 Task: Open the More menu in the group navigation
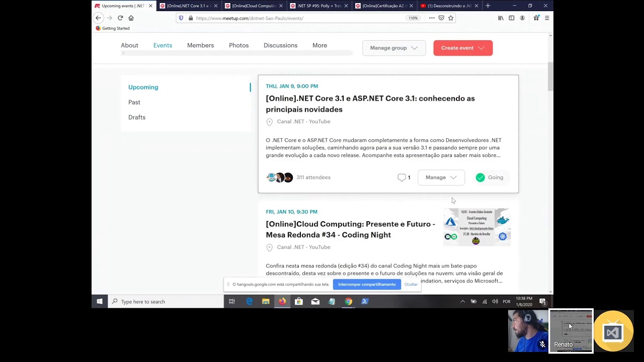(319, 45)
